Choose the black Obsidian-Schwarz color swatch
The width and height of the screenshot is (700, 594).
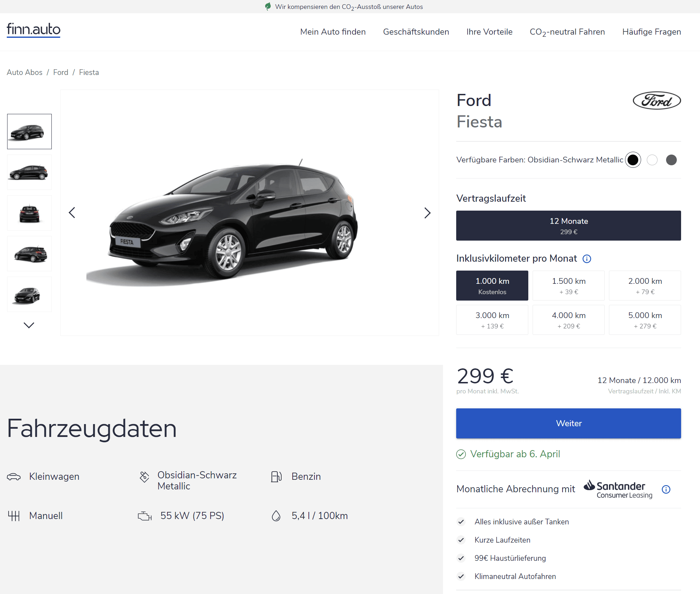633,160
